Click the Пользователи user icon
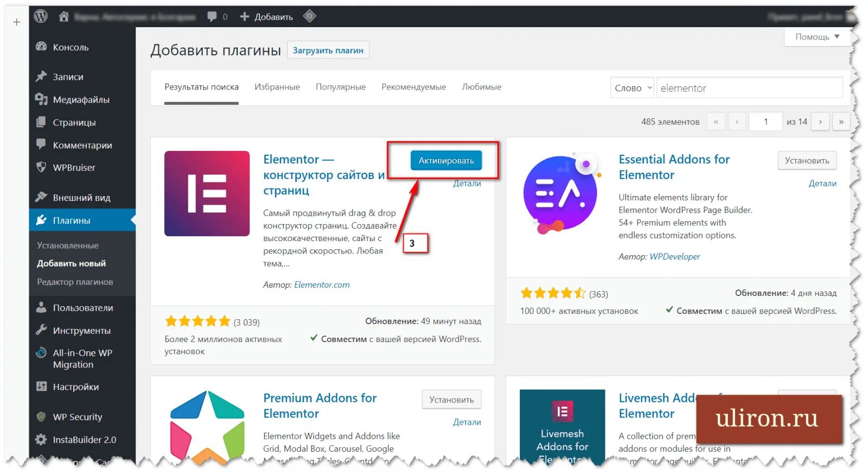The height and width of the screenshot is (474, 868). pos(41,307)
